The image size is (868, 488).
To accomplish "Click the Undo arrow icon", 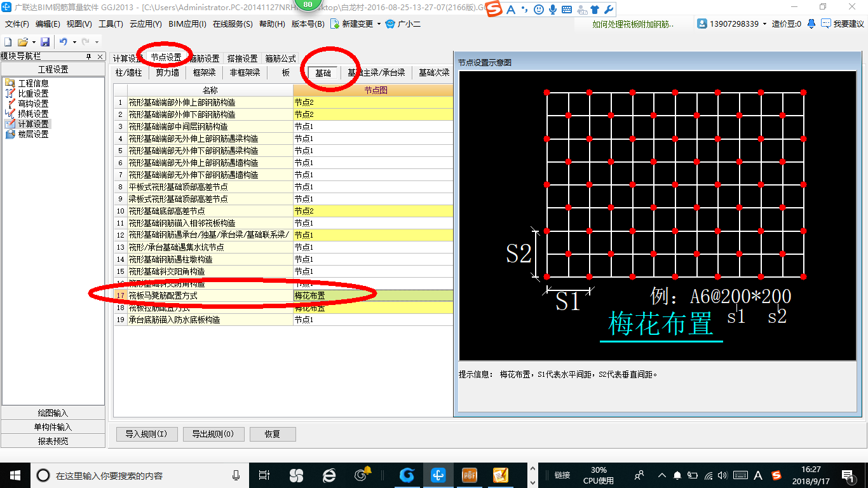I will coord(64,41).
